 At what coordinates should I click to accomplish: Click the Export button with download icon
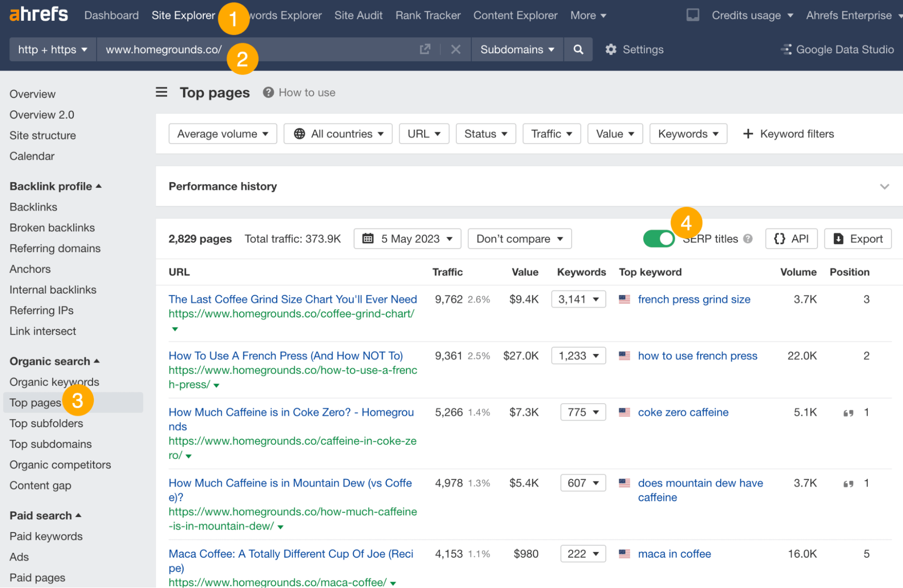(x=857, y=238)
